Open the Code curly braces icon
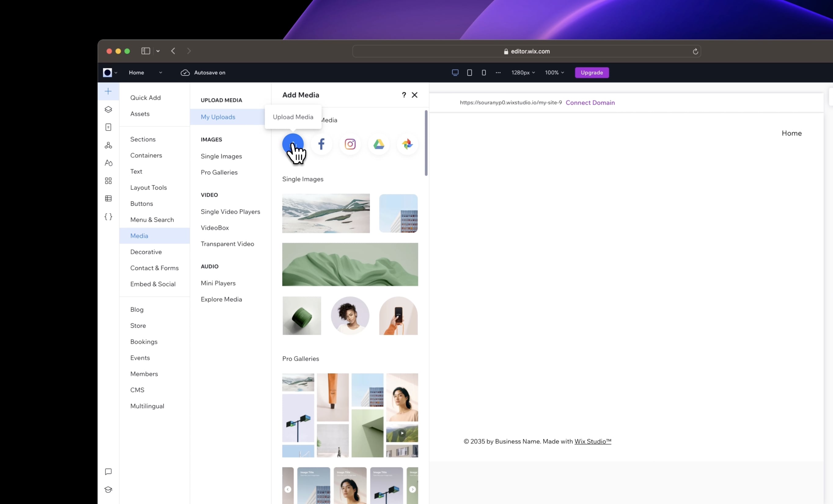This screenshot has width=833, height=504. (108, 217)
